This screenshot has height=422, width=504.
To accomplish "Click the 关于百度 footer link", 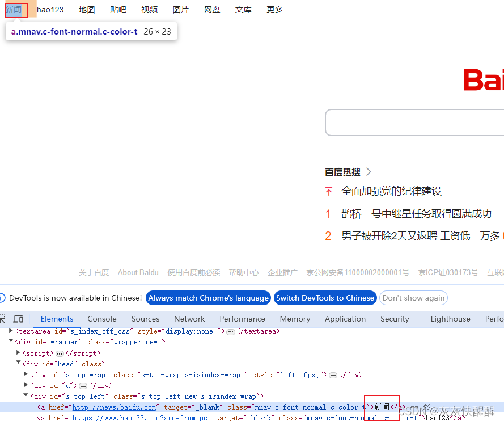I will point(94,272).
